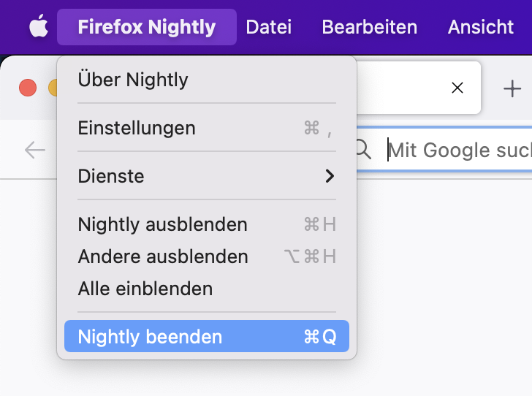This screenshot has height=396, width=532.
Task: Click the yellow minimize window button
Action: point(53,88)
